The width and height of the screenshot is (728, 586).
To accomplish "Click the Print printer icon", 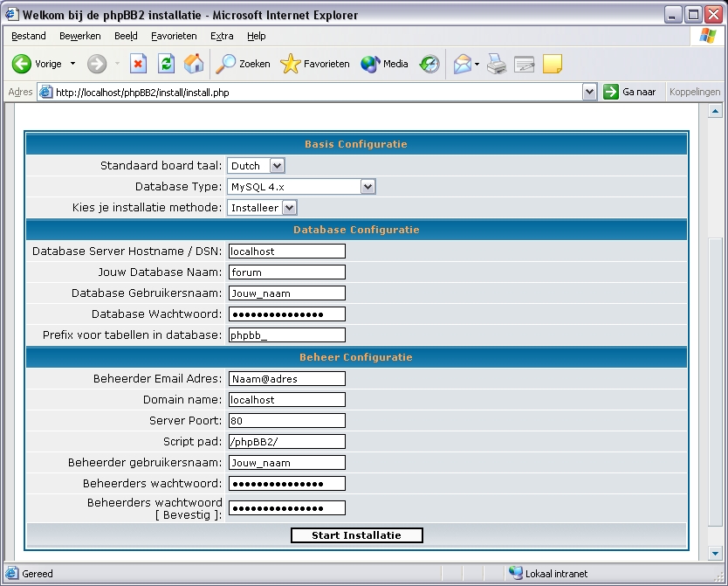I will 497,64.
